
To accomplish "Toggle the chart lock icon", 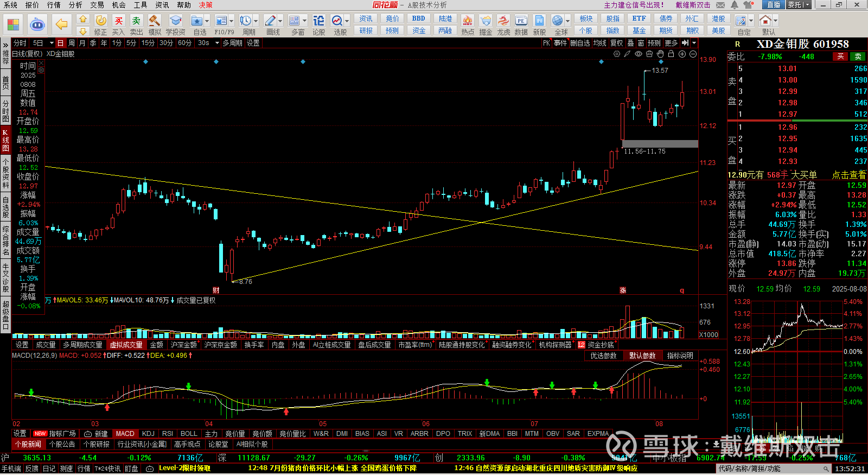I will pyautogui.click(x=671, y=54).
